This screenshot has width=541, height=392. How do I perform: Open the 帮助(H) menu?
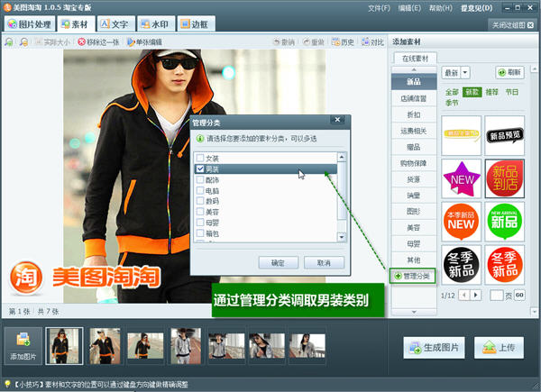[440, 8]
